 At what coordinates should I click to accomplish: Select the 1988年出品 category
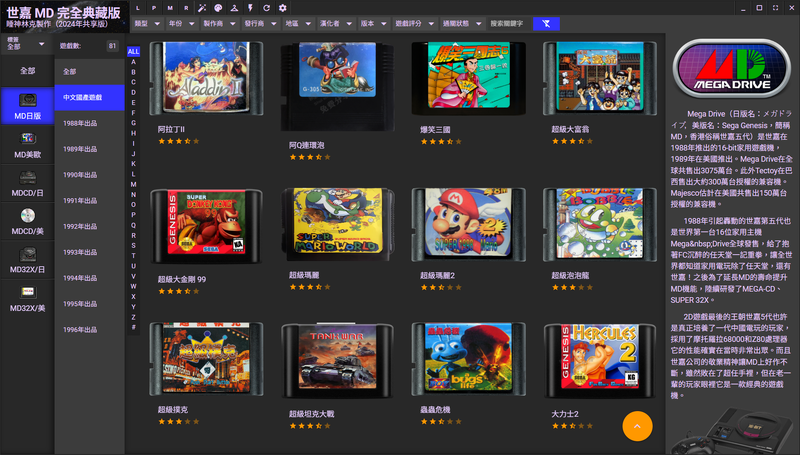(90, 123)
